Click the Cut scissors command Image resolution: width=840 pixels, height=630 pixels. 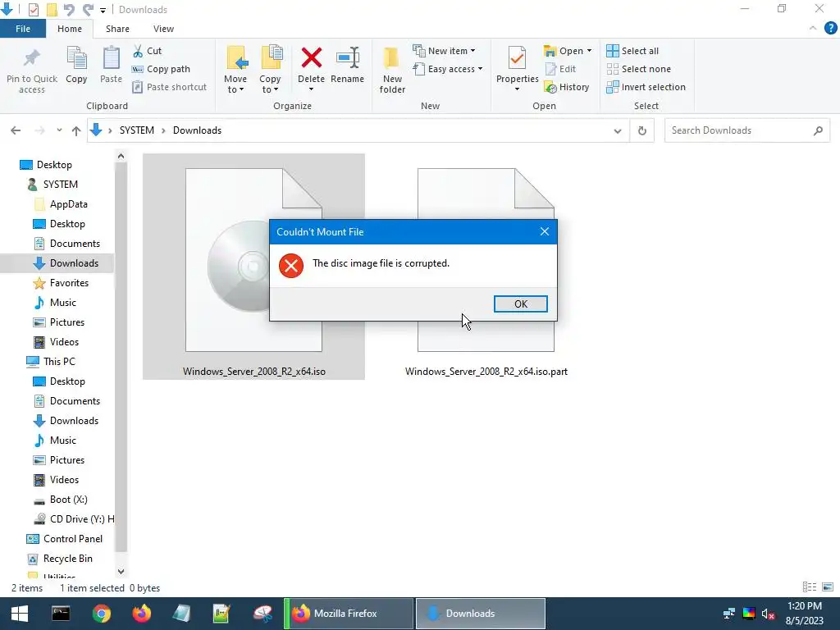(148, 51)
